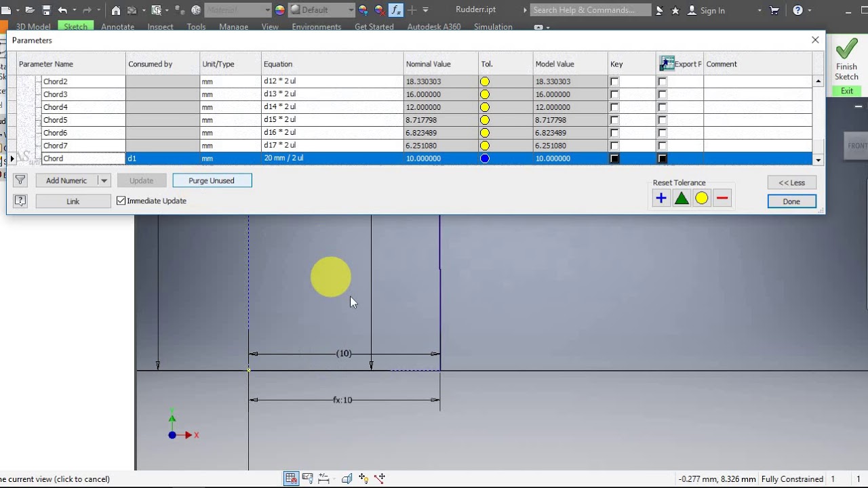The height and width of the screenshot is (488, 868).
Task: Check the Key box for Chord2
Action: pos(614,81)
